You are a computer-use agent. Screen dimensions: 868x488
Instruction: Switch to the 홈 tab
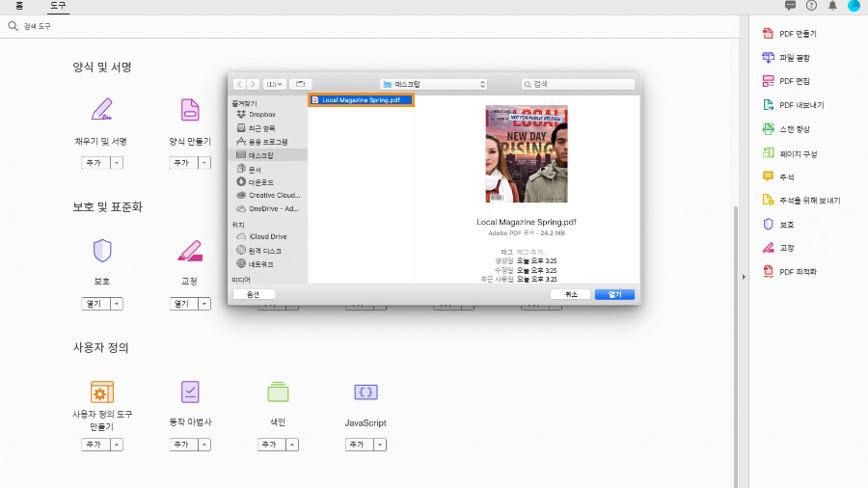(19, 6)
